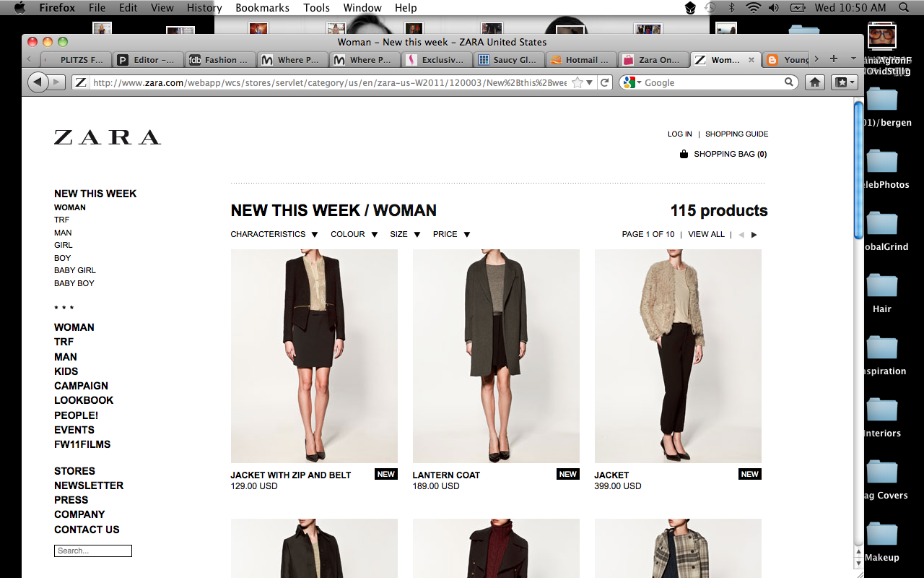The width and height of the screenshot is (924, 578).
Task: Click the LOG IN link
Action: pyautogui.click(x=679, y=134)
